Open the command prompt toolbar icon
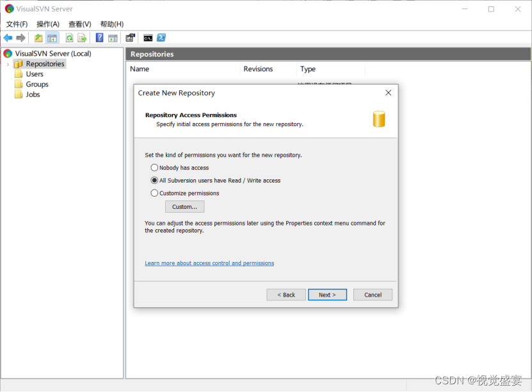 (148, 38)
